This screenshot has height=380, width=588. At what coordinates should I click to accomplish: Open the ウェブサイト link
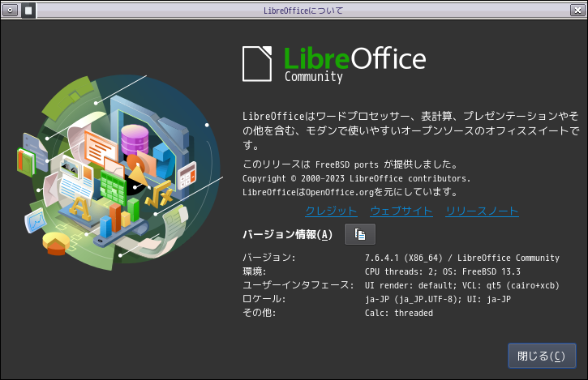[x=401, y=211]
